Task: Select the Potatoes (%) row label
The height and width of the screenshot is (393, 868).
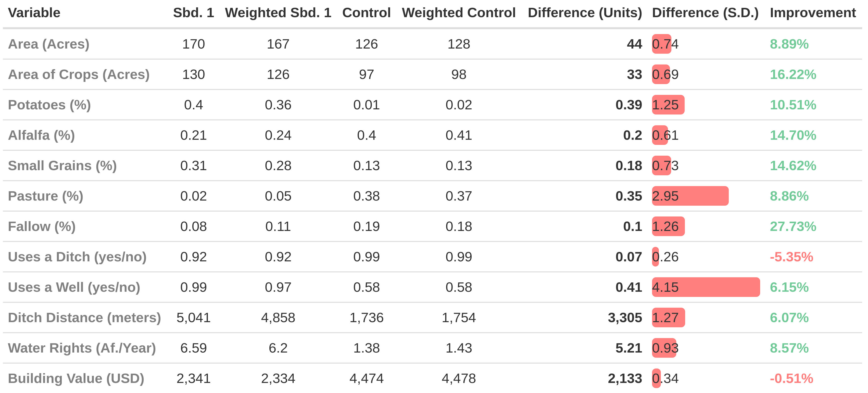Action: pos(49,105)
